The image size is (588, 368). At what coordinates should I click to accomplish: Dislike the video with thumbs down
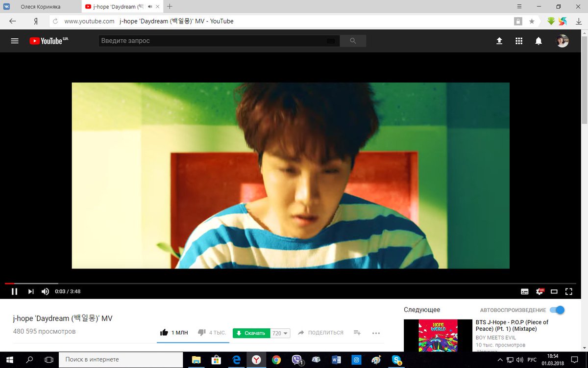212,333
